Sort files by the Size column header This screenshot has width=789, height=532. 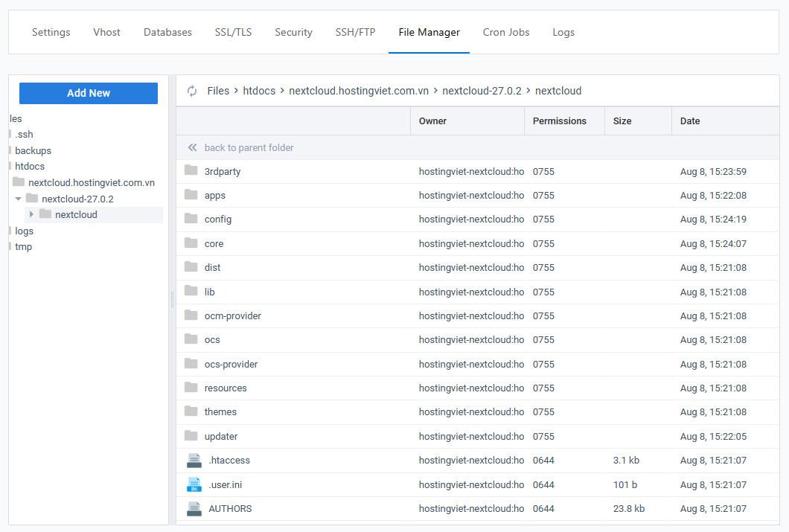(622, 121)
